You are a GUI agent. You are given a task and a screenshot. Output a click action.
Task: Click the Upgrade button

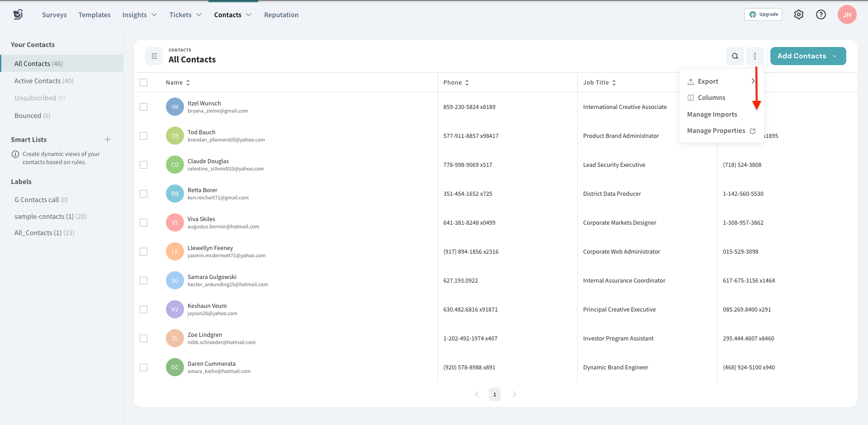click(763, 14)
